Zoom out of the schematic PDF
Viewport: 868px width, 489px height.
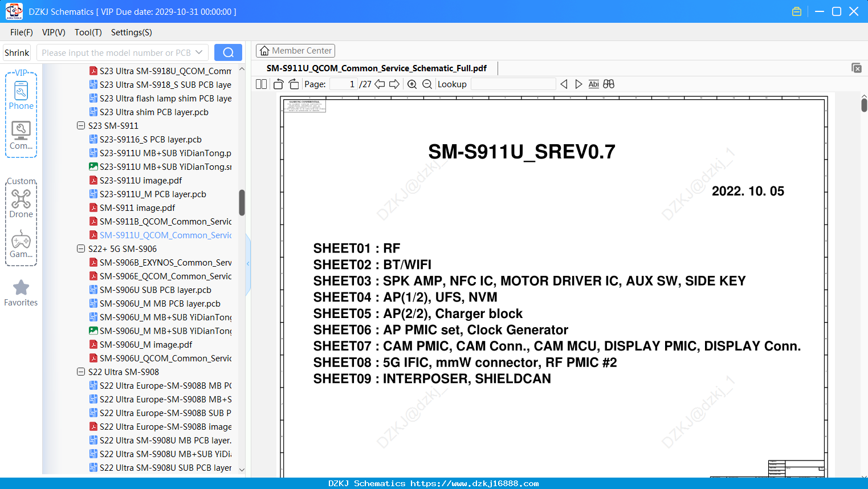pyautogui.click(x=427, y=84)
